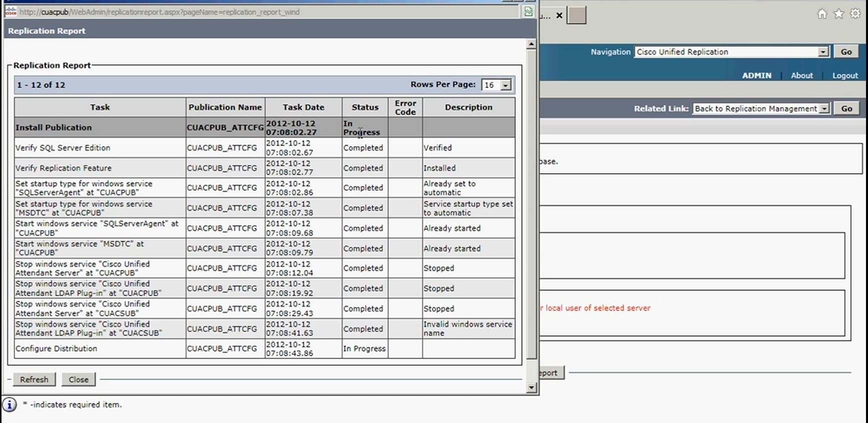Viewport: 868px width, 423px height.
Task: Click the In Progress status for Configure Distribution
Action: pos(365,348)
